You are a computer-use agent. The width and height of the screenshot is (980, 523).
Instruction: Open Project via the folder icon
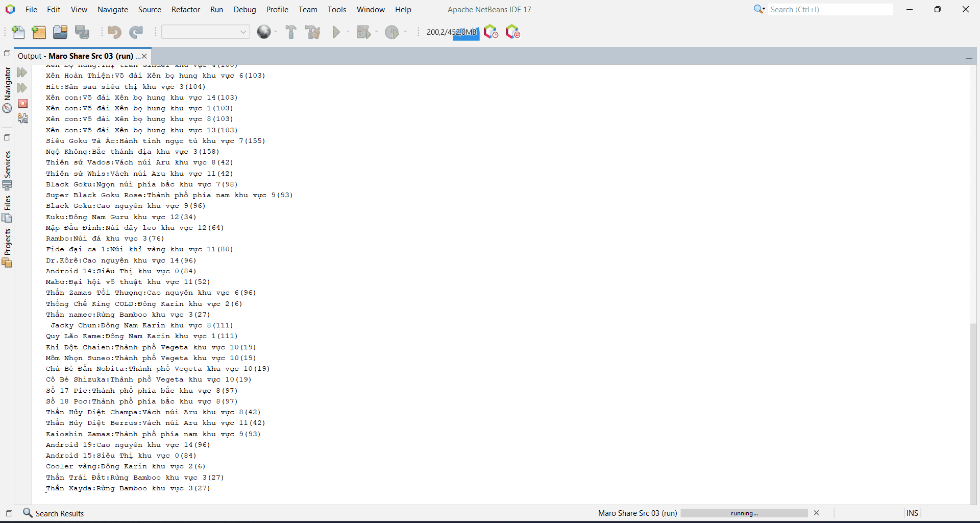pos(60,32)
